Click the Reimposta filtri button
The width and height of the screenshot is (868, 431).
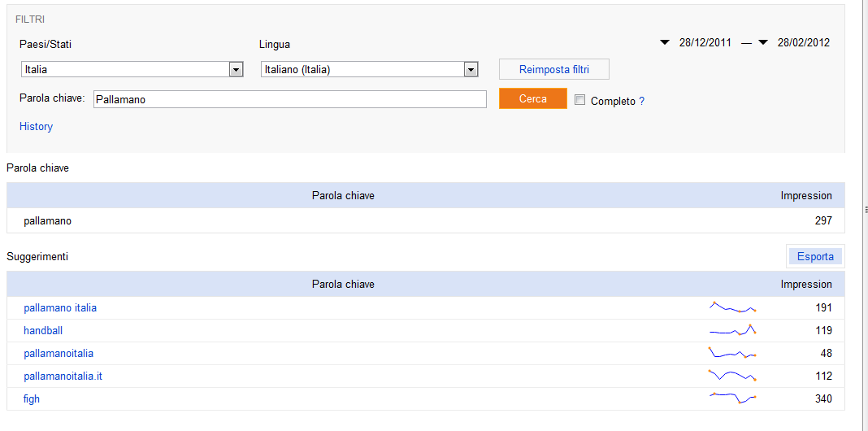(x=554, y=69)
